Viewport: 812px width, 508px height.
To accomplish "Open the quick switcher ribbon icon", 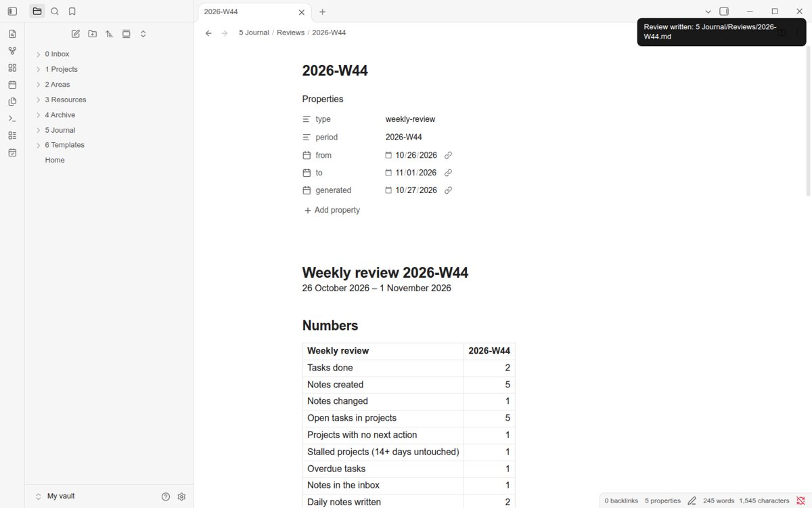I will tap(12, 34).
